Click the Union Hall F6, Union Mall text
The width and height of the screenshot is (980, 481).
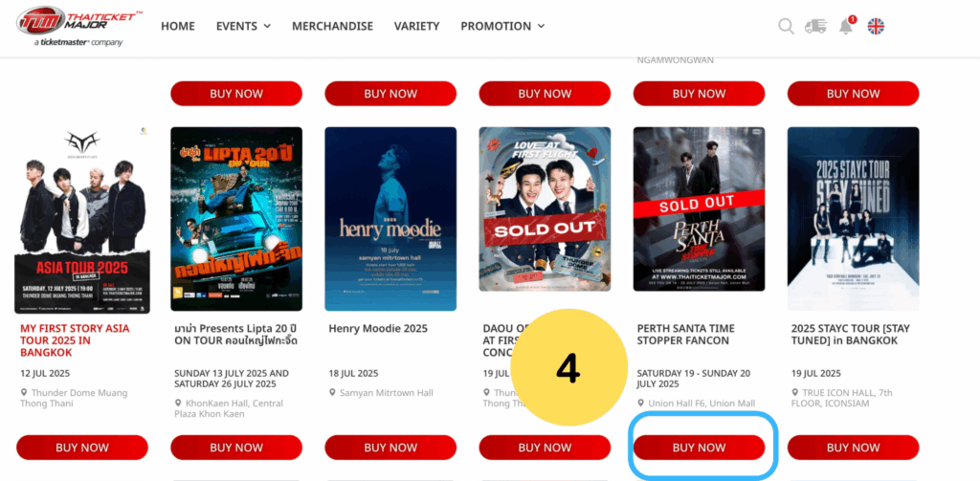[x=702, y=404]
